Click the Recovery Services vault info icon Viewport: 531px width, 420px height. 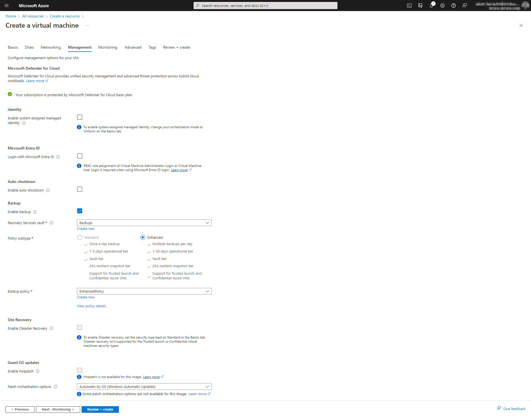coord(51,223)
